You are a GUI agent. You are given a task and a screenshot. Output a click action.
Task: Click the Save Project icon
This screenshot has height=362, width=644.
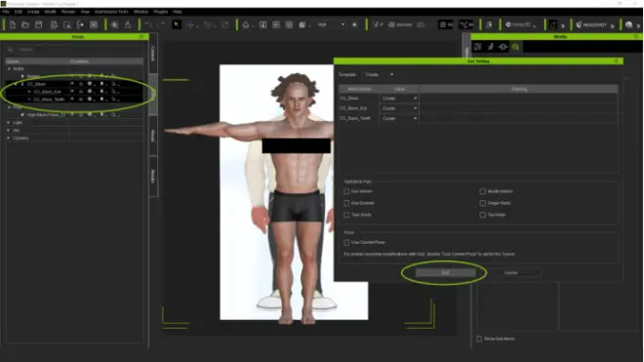(x=39, y=25)
